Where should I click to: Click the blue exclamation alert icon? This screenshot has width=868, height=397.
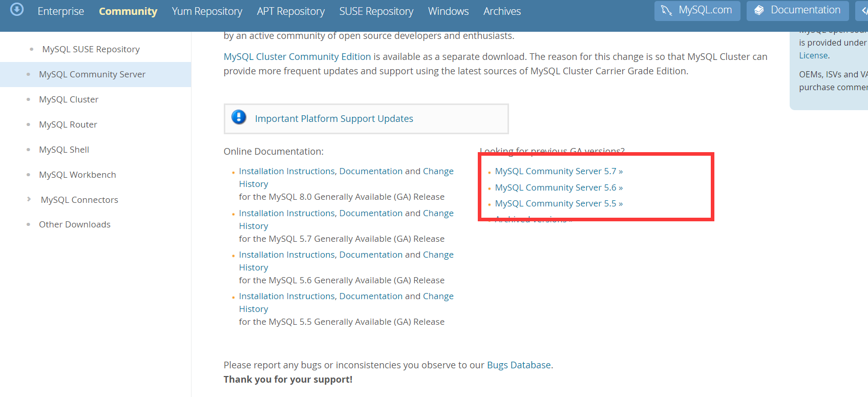pyautogui.click(x=239, y=117)
